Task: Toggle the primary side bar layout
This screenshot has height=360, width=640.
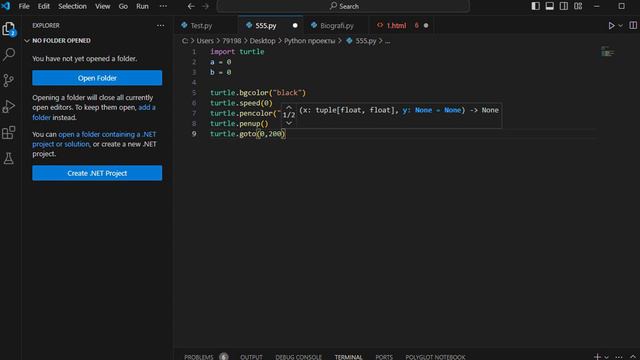Action: coord(536,6)
